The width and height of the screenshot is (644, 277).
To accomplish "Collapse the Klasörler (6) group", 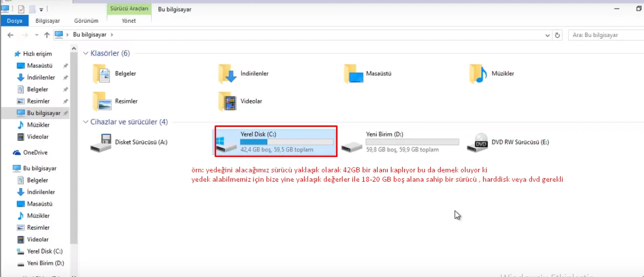I will (85, 53).
